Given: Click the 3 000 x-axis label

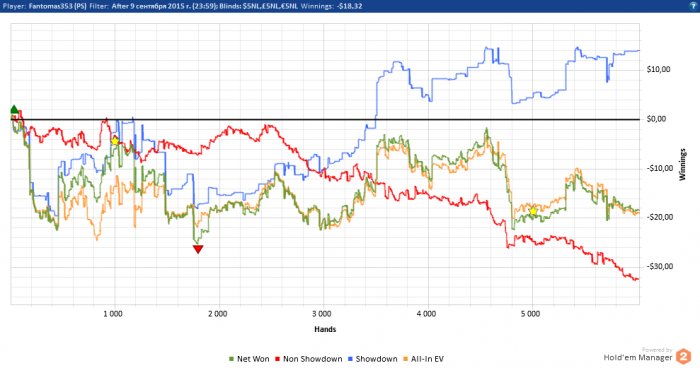Looking at the screenshot, I should 322,314.
